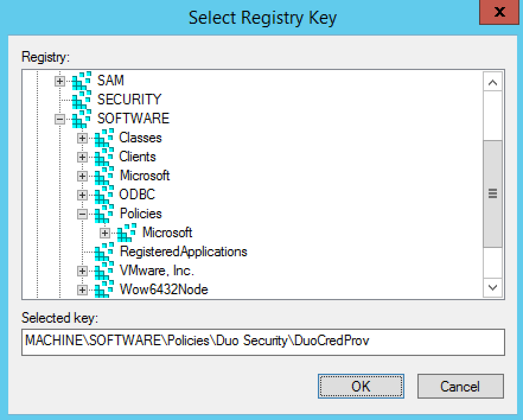Image resolution: width=523 pixels, height=420 pixels.
Task: Dismiss the dialog using Cancel
Action: pos(461,386)
